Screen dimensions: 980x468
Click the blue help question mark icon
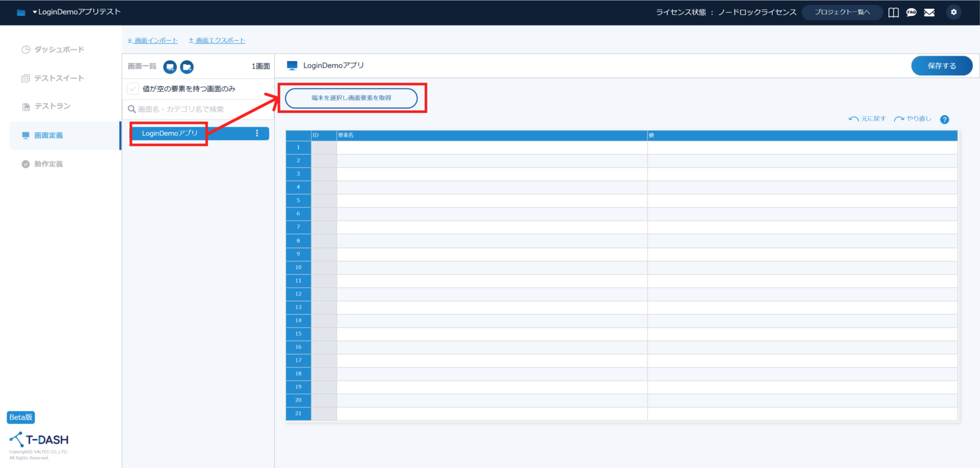tap(945, 120)
